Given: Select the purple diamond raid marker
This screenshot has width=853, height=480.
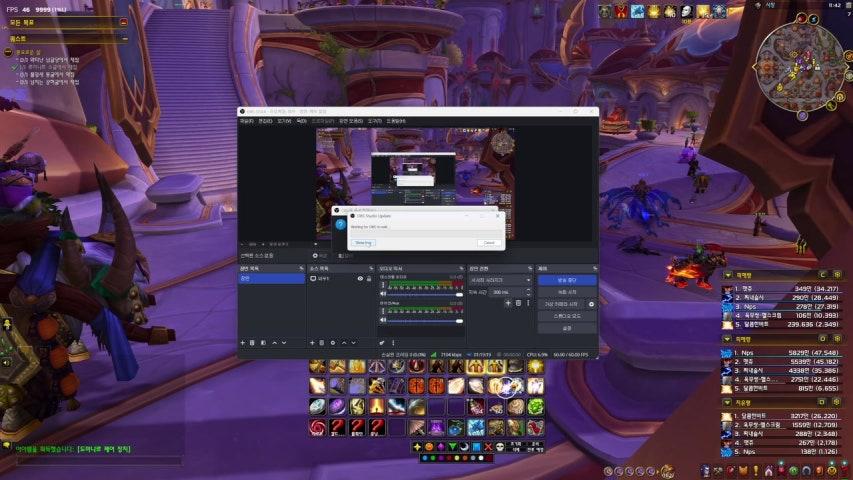Looking at the screenshot, I should click(x=441, y=447).
